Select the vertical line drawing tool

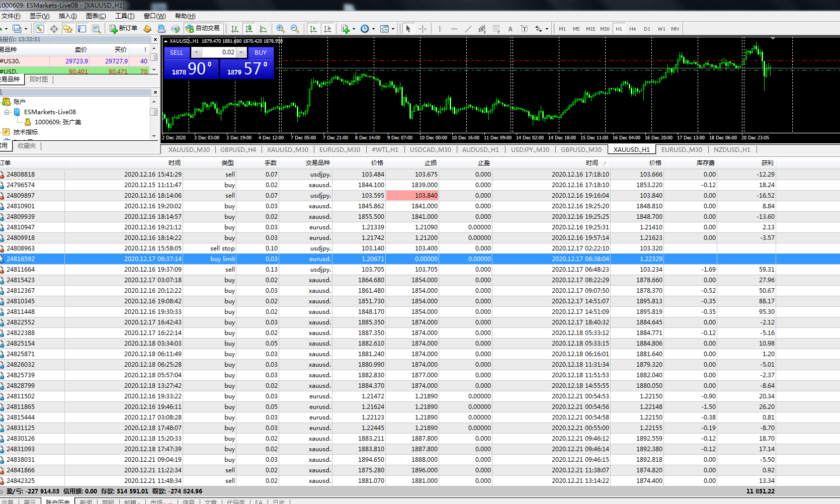(x=440, y=29)
